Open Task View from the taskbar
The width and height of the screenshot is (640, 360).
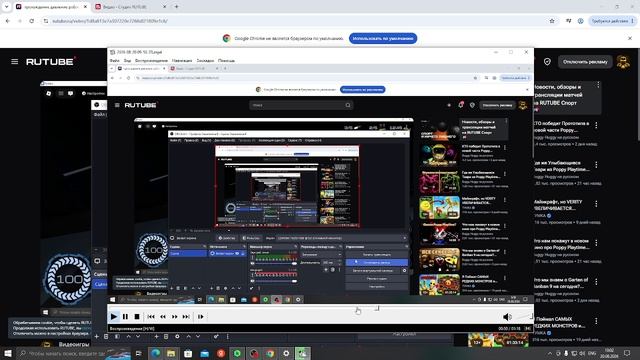[x=139, y=353]
